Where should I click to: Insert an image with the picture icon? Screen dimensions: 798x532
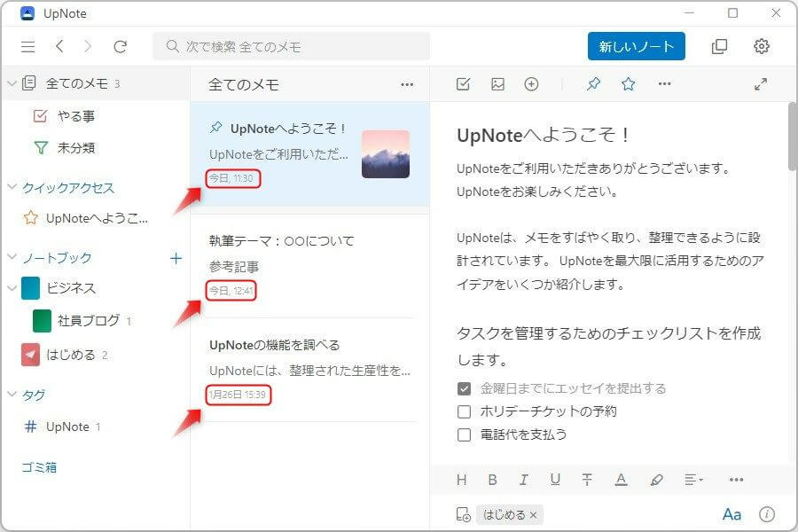pyautogui.click(x=497, y=84)
